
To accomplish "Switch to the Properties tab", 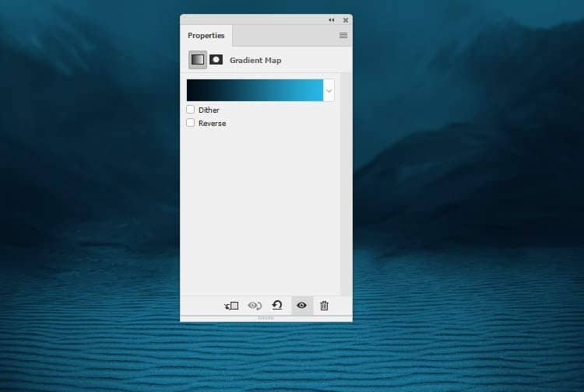I will point(206,36).
